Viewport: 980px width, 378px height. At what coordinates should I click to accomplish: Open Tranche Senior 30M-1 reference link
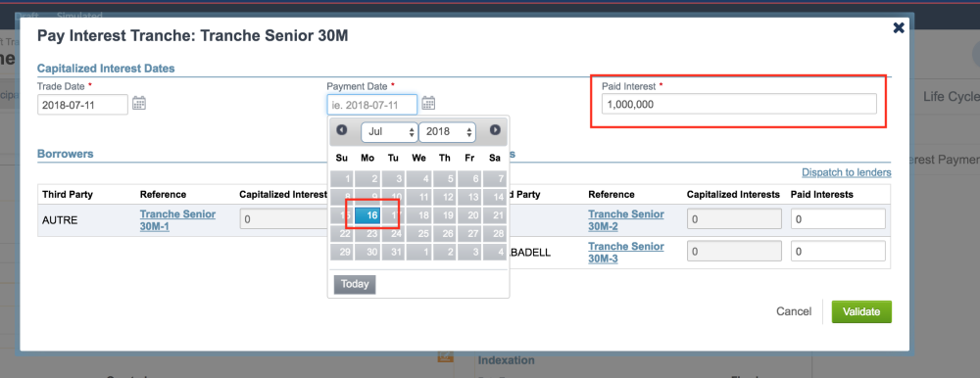point(177,220)
